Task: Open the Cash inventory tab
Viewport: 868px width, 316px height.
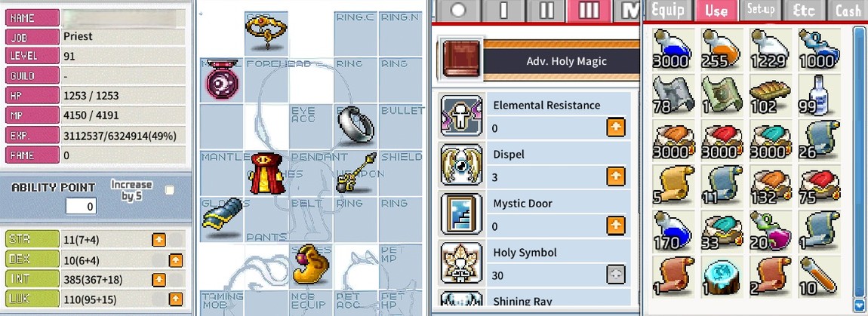Action: (x=847, y=10)
